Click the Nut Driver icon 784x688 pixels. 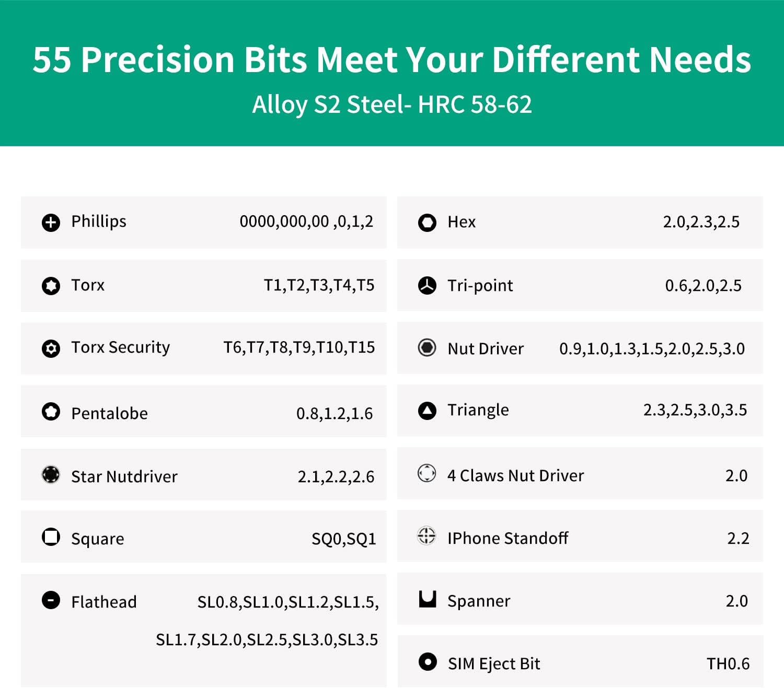pos(427,347)
